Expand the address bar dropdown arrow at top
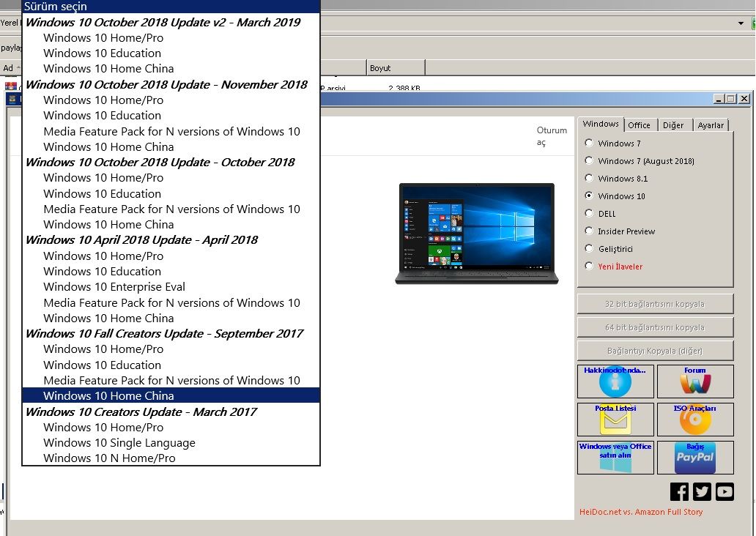 tap(741, 23)
